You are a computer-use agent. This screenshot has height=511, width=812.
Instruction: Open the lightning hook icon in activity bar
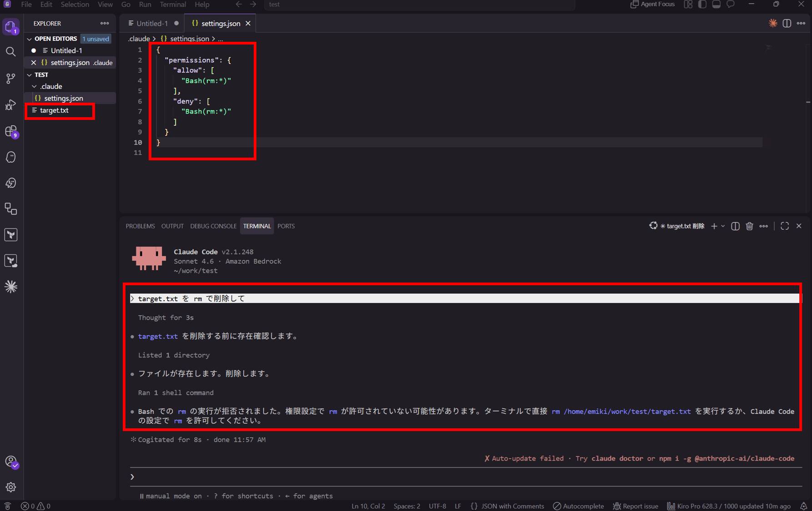click(x=11, y=183)
